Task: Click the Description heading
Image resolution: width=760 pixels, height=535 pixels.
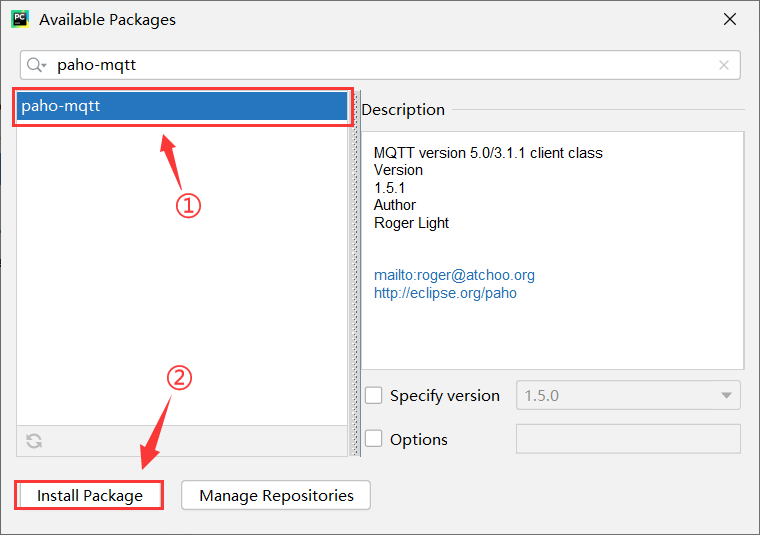Action: pyautogui.click(x=403, y=110)
